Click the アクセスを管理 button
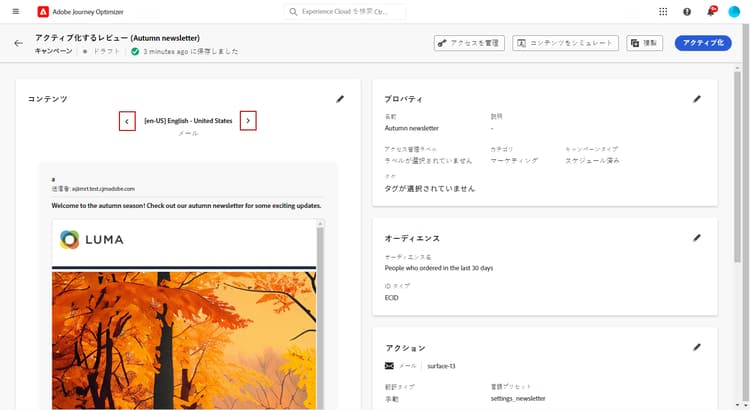The image size is (750, 410). (x=469, y=43)
